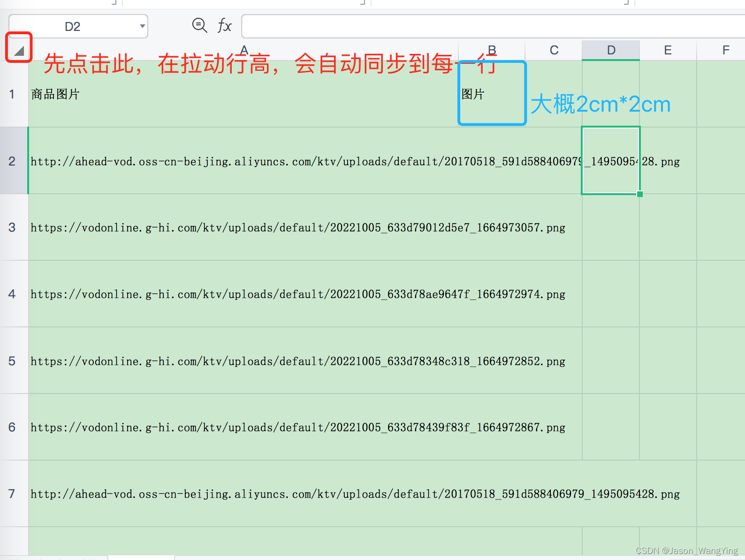The width and height of the screenshot is (745, 560).
Task: Expand the D2 name box dropdown
Action: [142, 26]
